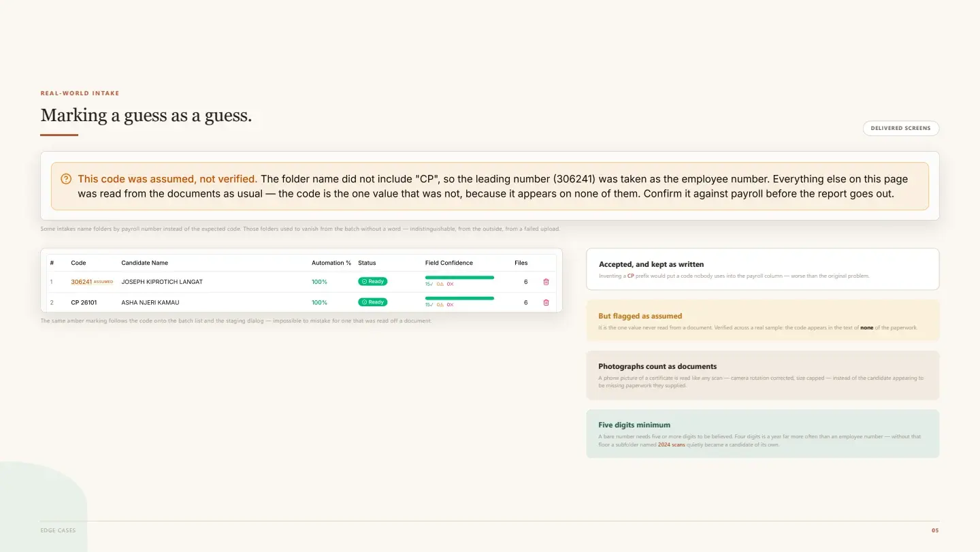The height and width of the screenshot is (552, 980).
Task: Open the 'Five digits minimum' card
Action: [762, 434]
